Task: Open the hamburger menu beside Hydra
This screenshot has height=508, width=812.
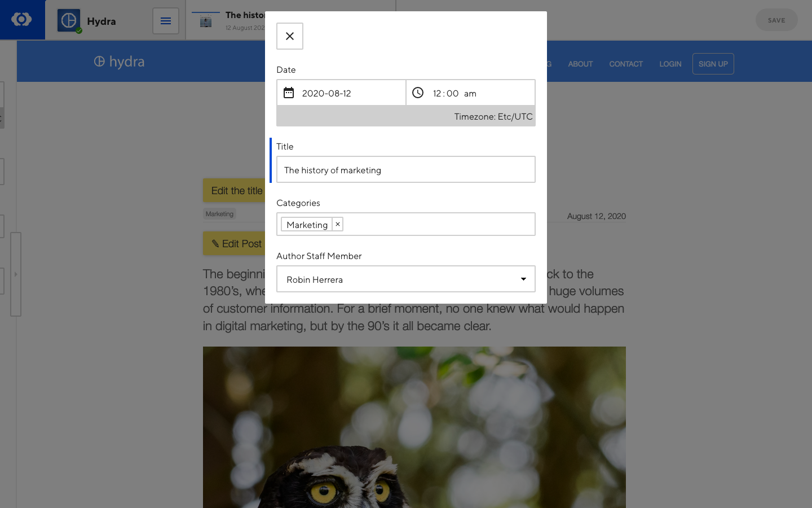Action: pyautogui.click(x=165, y=20)
